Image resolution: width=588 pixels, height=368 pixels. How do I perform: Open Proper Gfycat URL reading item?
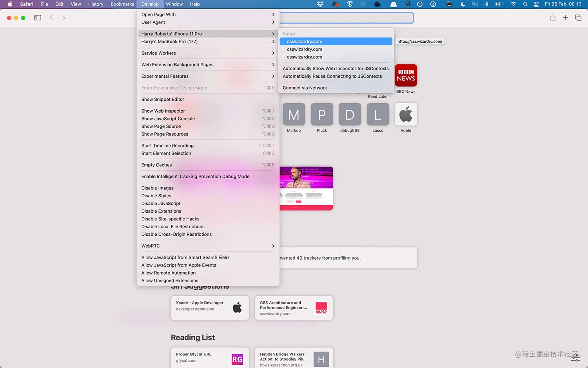[x=210, y=358]
